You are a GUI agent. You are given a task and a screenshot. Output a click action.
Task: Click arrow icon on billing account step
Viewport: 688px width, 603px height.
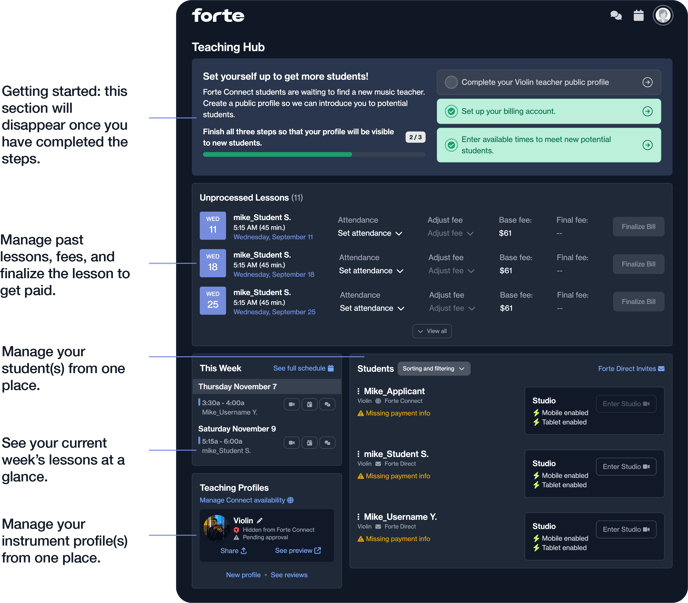647,112
